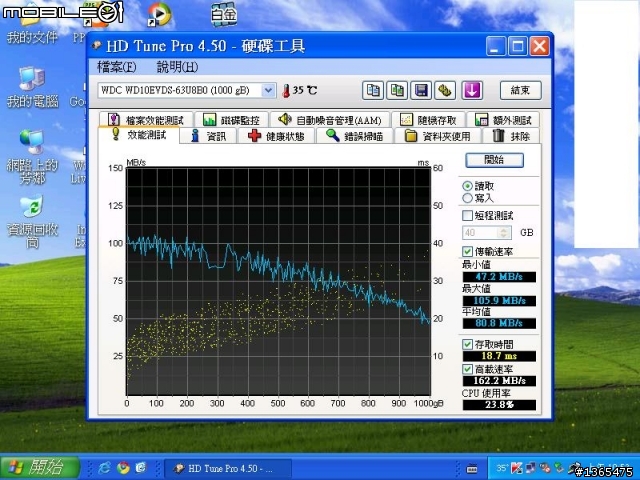Open 我的電腦 desktop icon
Image resolution: width=640 pixels, height=480 pixels.
point(32,87)
